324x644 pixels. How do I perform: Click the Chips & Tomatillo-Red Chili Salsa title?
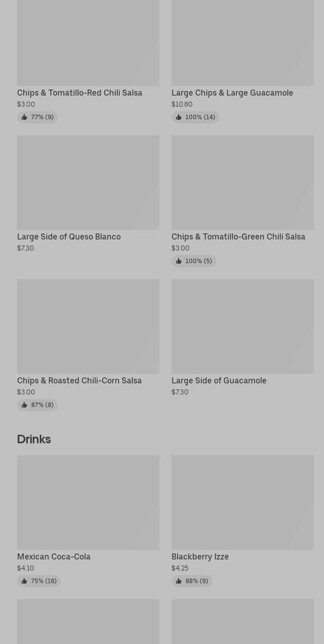point(79,93)
